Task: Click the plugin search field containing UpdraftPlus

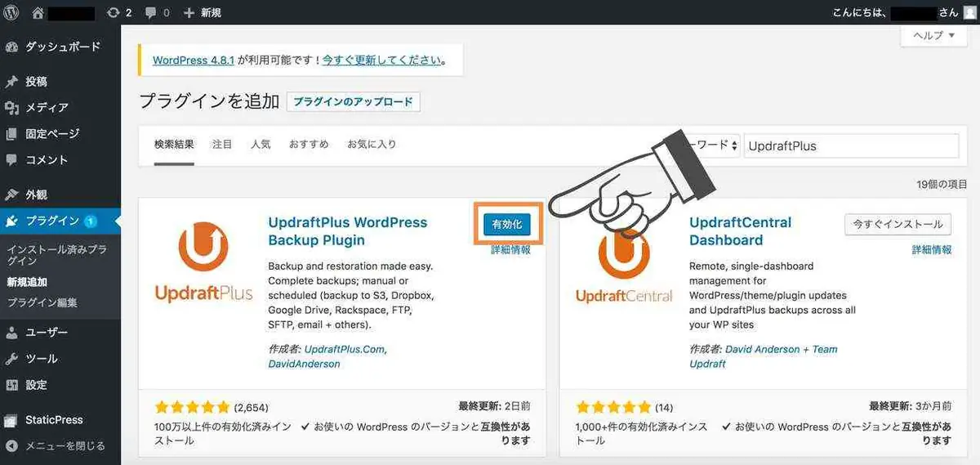Action: click(x=850, y=145)
